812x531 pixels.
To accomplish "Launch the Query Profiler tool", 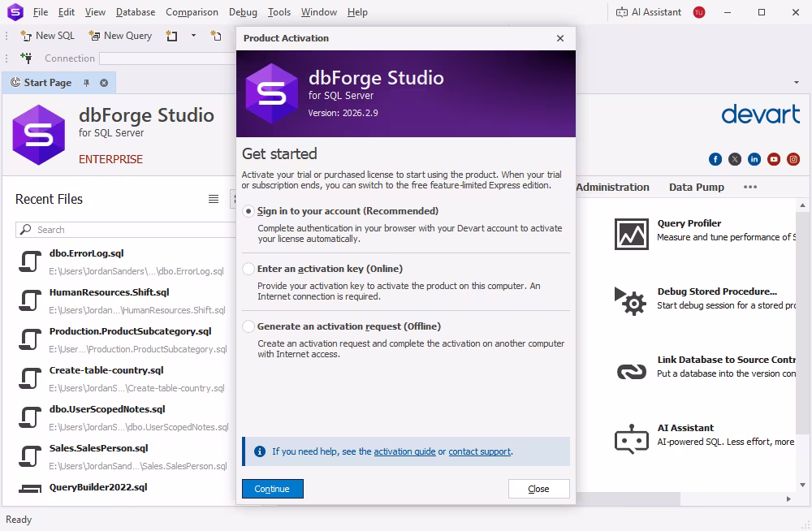I will [704, 233].
